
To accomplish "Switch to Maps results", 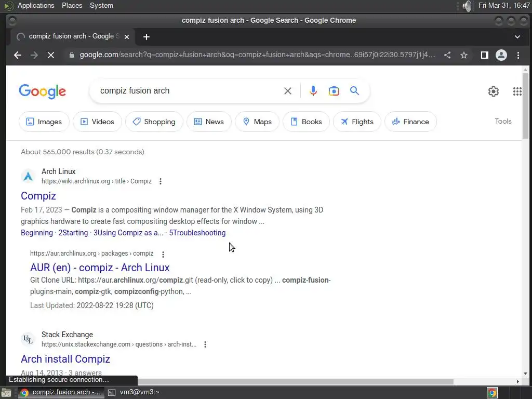I will (x=257, y=122).
